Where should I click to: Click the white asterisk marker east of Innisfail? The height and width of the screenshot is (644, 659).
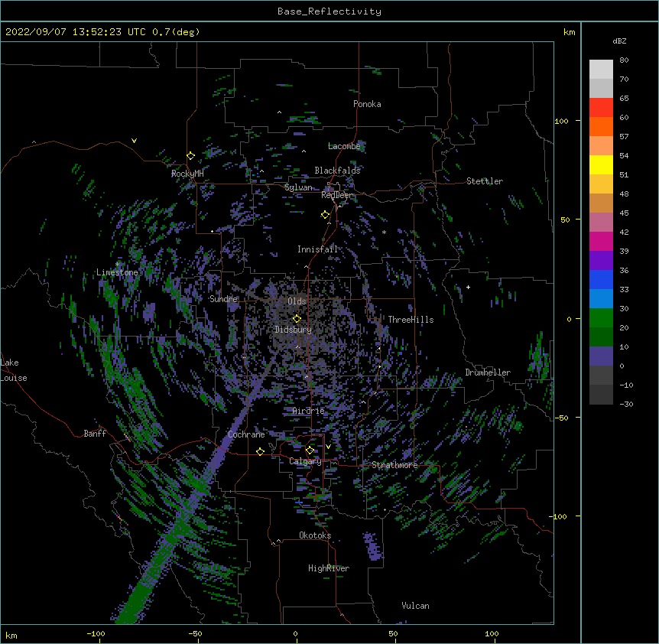(x=384, y=232)
